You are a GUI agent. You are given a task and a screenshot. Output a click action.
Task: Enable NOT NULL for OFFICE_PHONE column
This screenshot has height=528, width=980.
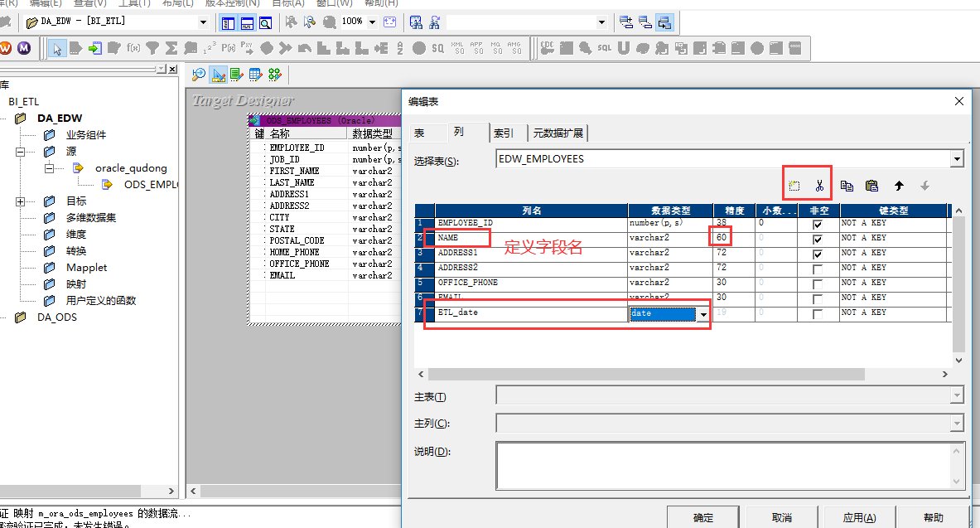point(818,282)
